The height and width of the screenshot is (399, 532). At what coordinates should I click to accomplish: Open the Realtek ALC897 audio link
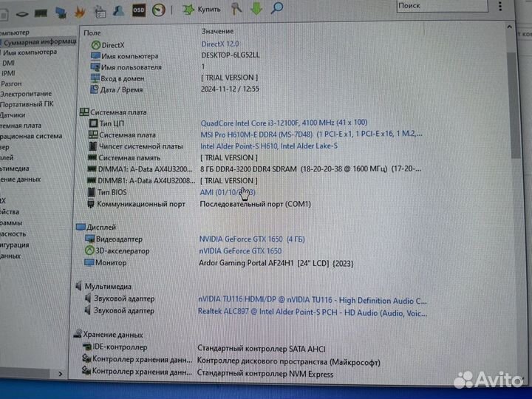(312, 313)
